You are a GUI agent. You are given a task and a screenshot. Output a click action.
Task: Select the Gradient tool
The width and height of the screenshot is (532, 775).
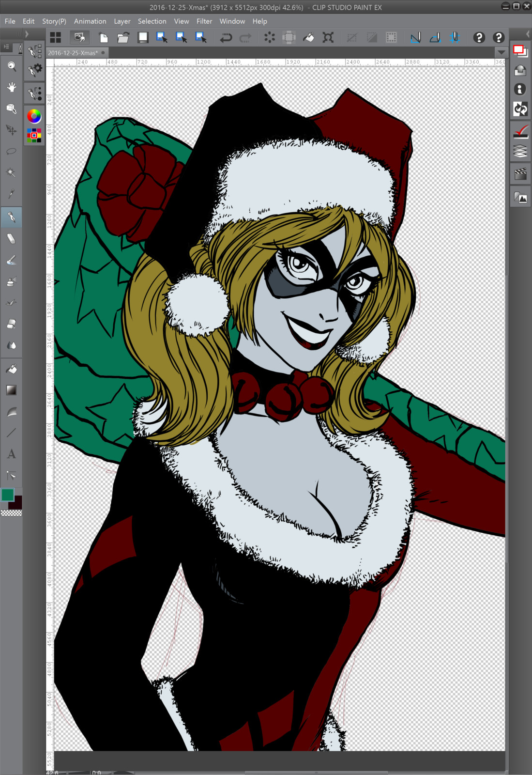click(x=12, y=390)
